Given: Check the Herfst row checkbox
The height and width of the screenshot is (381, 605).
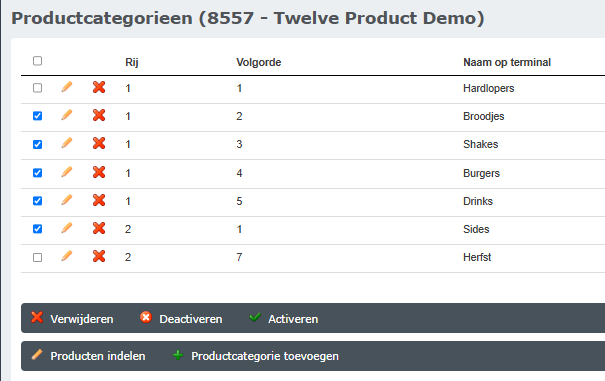Looking at the screenshot, I should click(37, 257).
